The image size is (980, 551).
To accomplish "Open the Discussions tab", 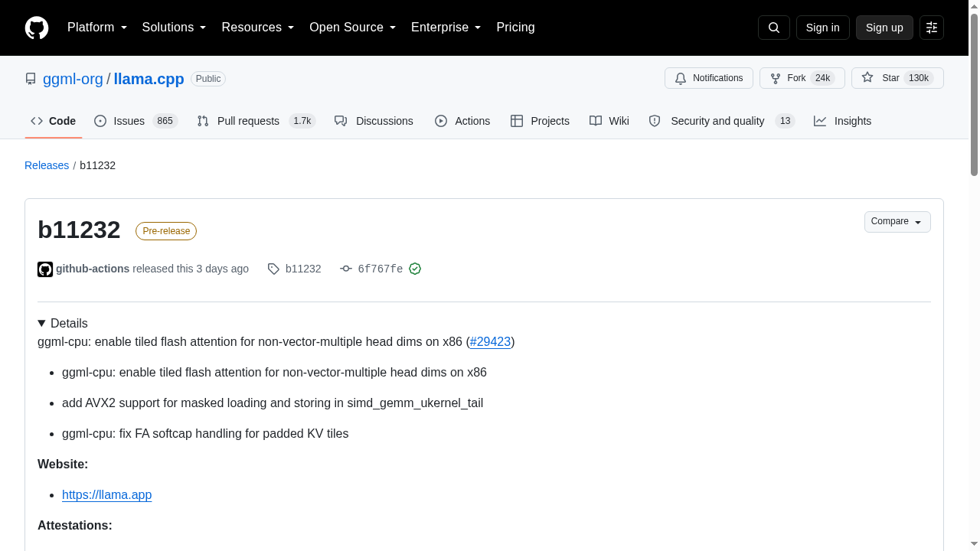I will [374, 121].
